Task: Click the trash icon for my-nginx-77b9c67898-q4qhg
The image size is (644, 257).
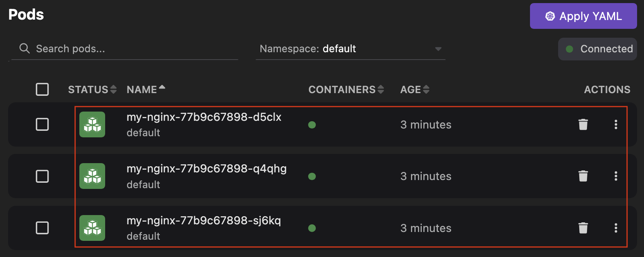Action: [x=583, y=176]
